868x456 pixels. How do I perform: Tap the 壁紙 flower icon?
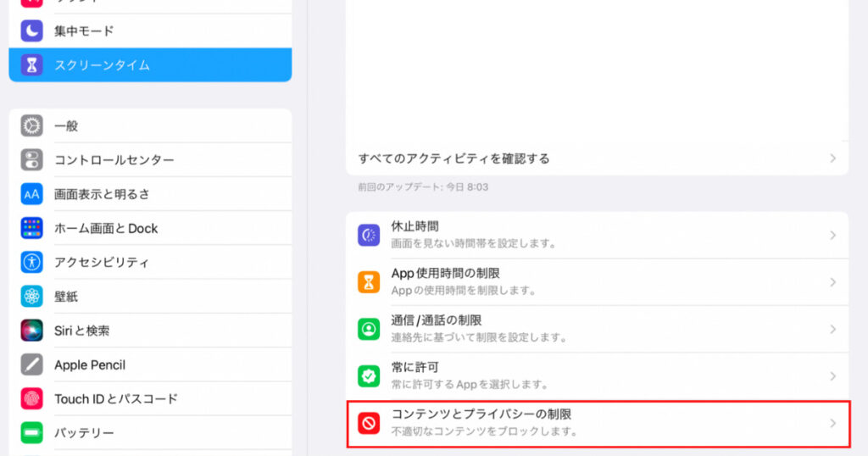click(31, 297)
